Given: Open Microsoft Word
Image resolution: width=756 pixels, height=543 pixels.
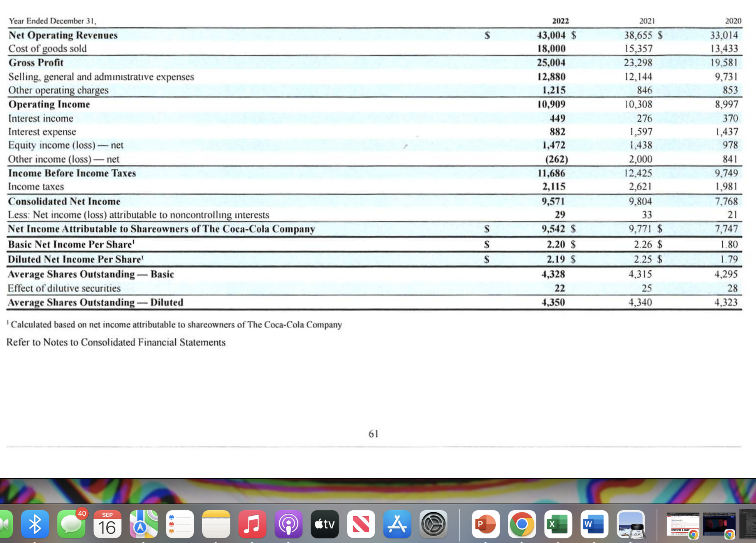Looking at the screenshot, I should [x=594, y=524].
